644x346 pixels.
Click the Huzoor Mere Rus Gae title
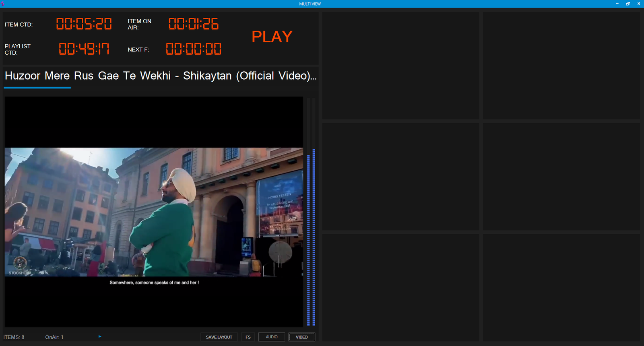(160, 76)
